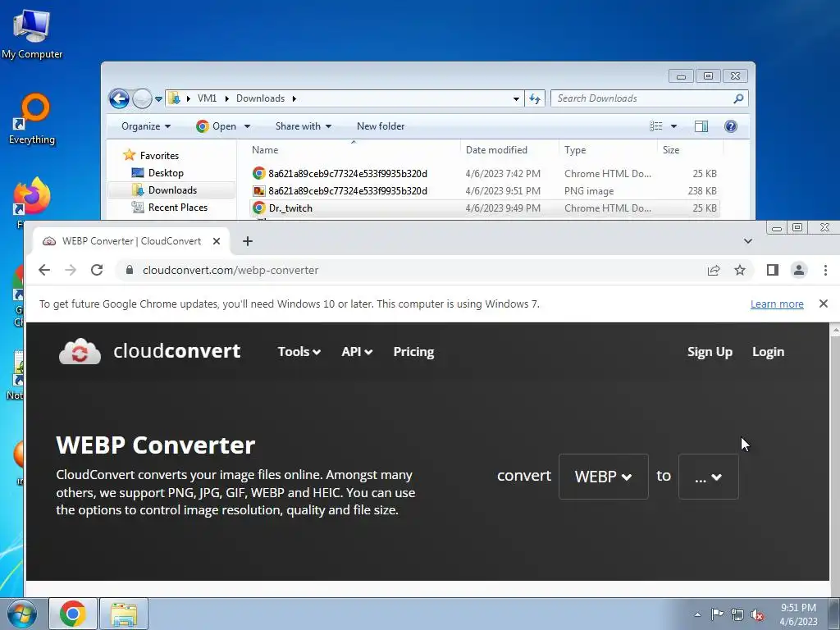The width and height of the screenshot is (840, 630).
Task: Click the Chrome address bar URL
Action: (231, 270)
